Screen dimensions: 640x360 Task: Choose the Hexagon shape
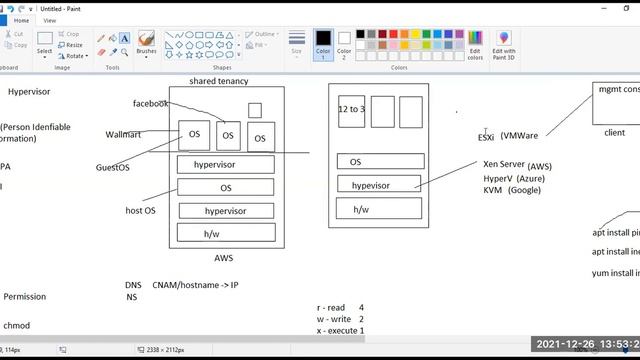point(199,45)
